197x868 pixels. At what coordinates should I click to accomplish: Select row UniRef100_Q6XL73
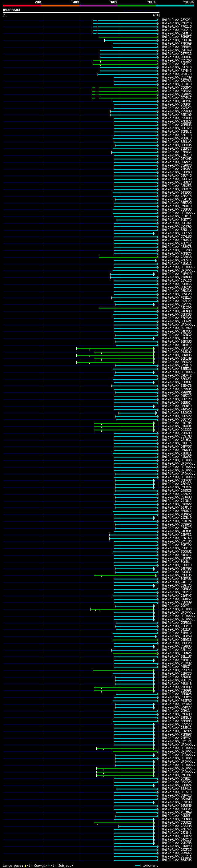176,74
